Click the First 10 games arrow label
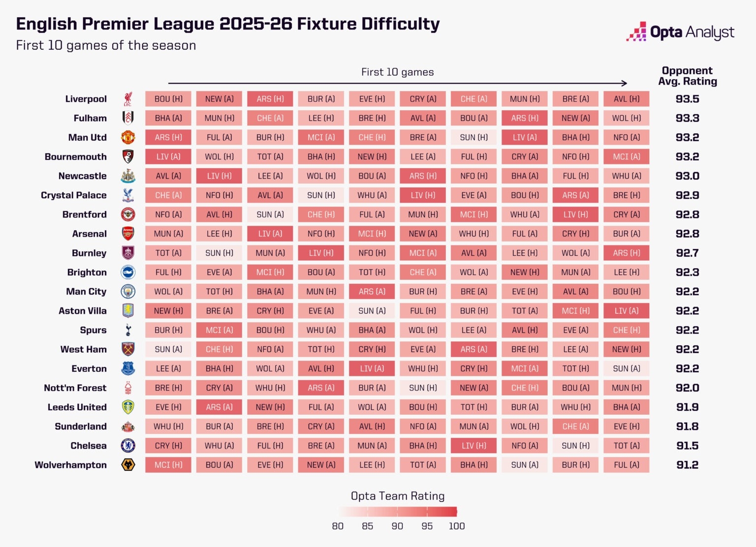This screenshot has width=756, height=547. point(398,72)
